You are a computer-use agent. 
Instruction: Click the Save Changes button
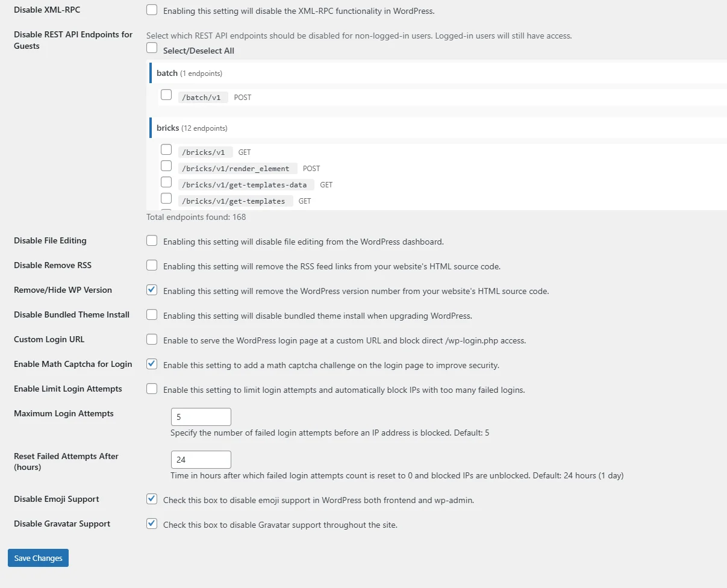pos(38,558)
